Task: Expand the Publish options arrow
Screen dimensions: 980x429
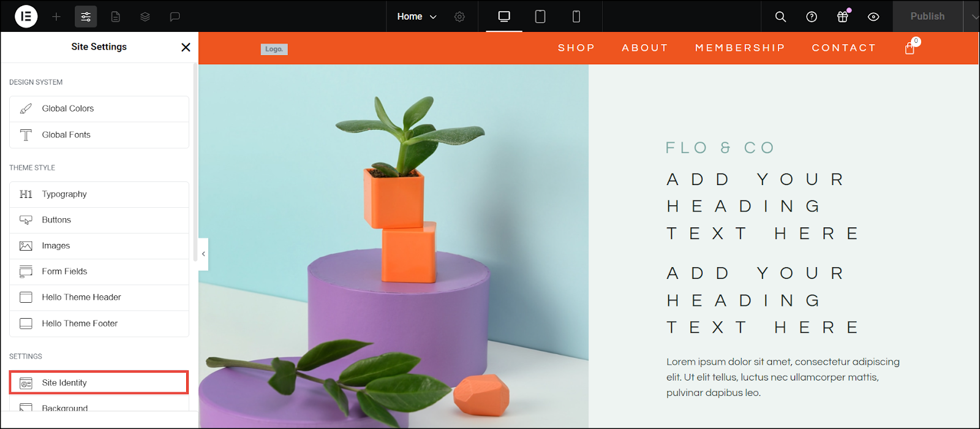Action: click(973, 17)
